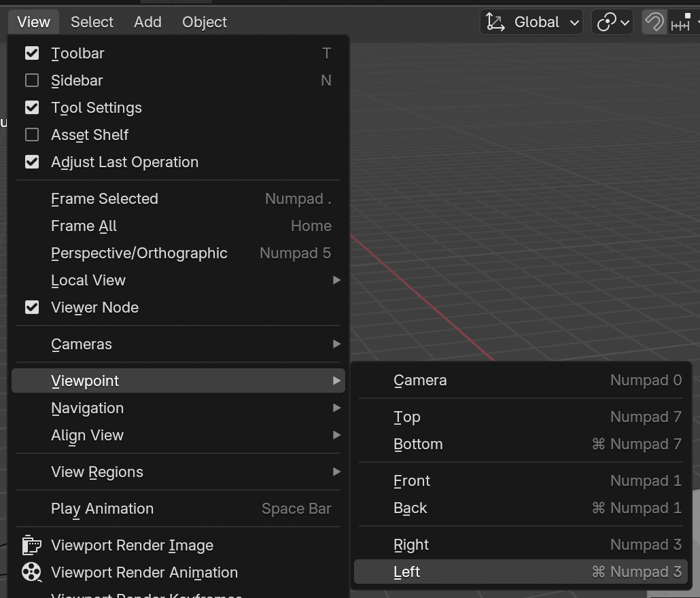Viewport: 700px width, 598px height.
Task: Click the transform orientation axes icon
Action: [x=495, y=22]
